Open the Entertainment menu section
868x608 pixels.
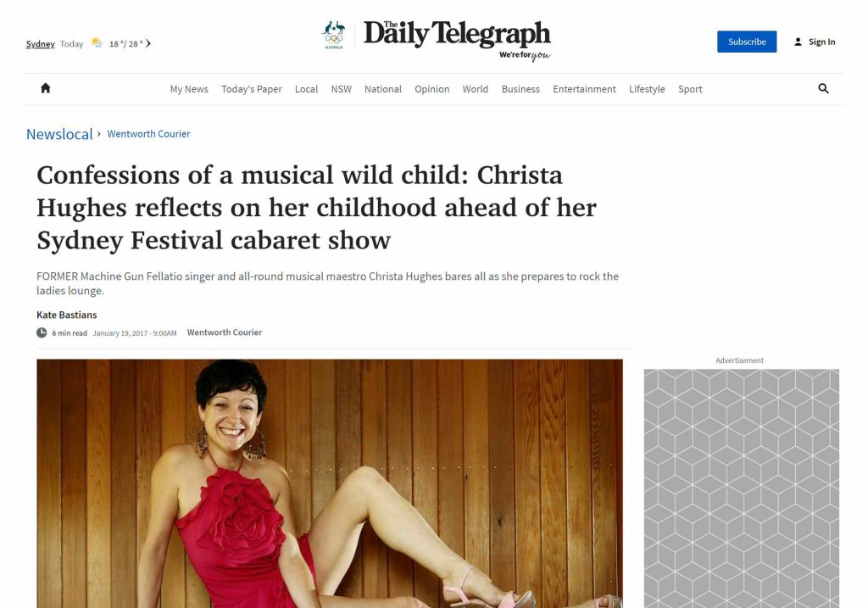tap(584, 89)
